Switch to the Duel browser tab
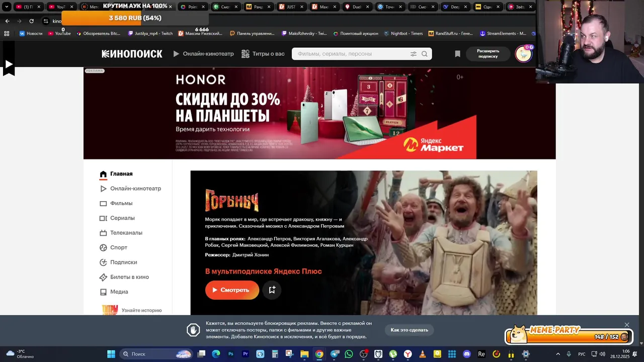This screenshot has height=362, width=644. coord(357,7)
